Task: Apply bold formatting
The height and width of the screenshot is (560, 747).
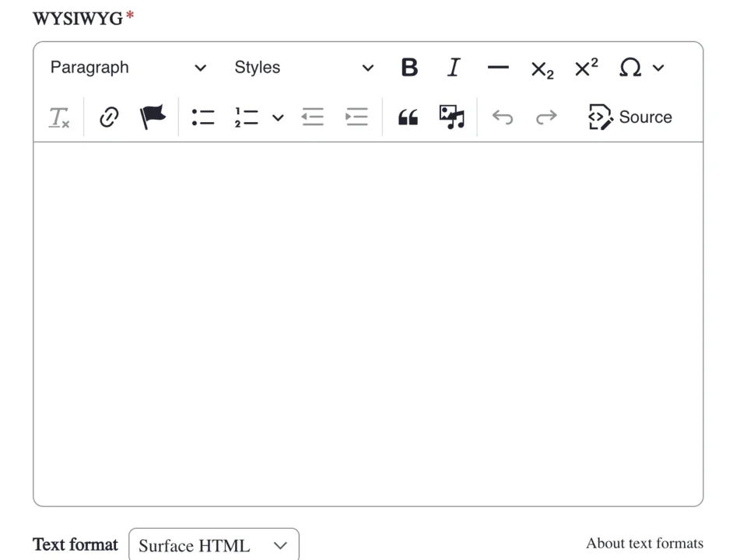Action: 409,68
